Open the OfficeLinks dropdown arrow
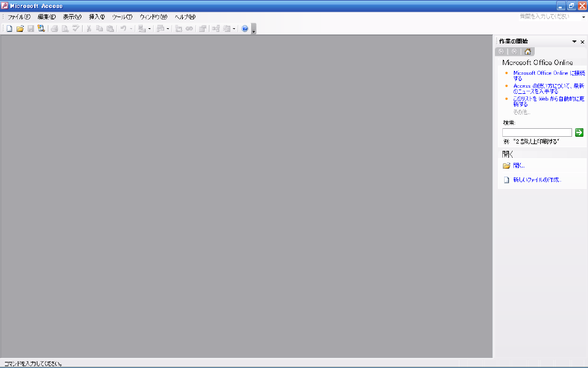 (x=149, y=29)
